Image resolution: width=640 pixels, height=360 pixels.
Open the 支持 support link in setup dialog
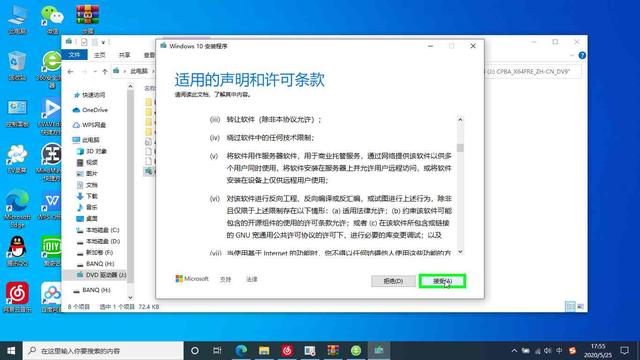[226, 280]
